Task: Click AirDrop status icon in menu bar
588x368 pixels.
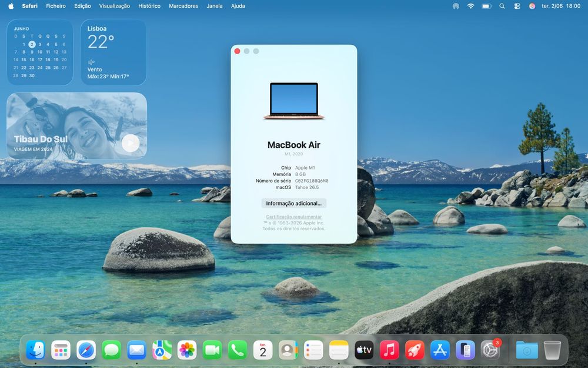Action: [x=456, y=6]
